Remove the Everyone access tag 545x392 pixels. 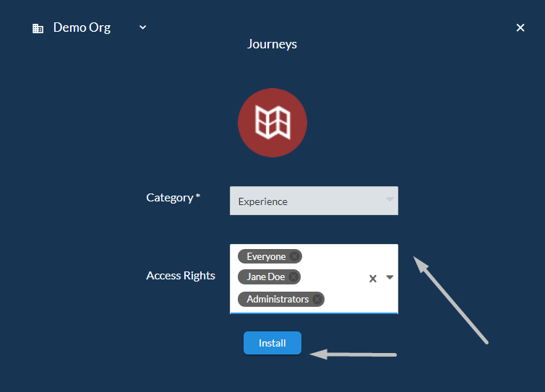[294, 256]
